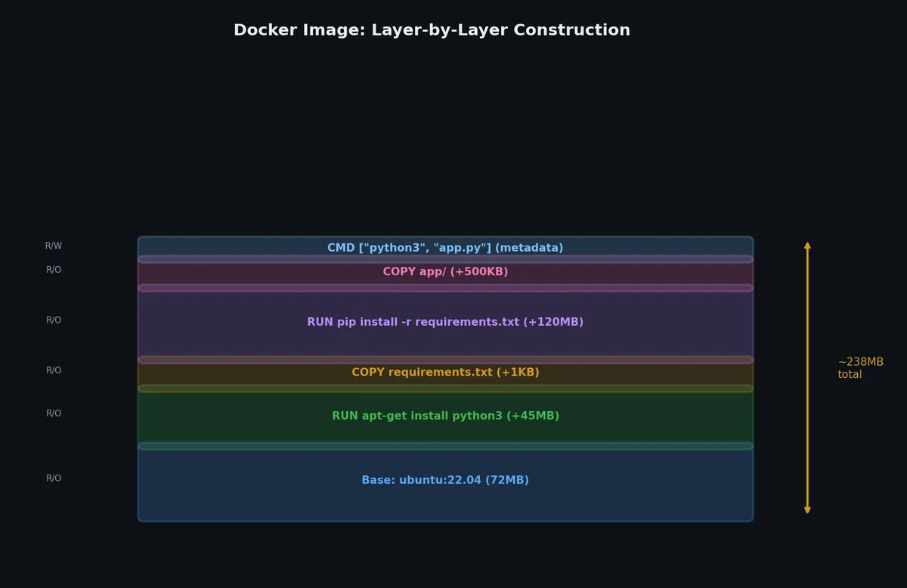Click the '~238MB total' size label
The image size is (907, 588).
pos(860,368)
